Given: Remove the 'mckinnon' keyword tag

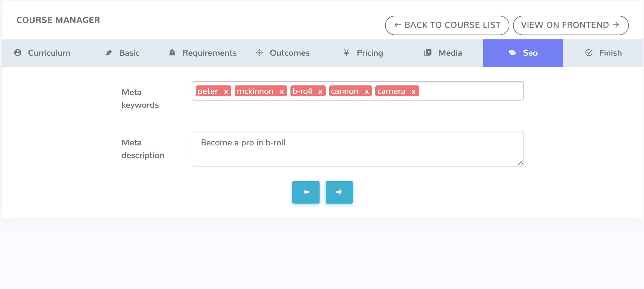Looking at the screenshot, I should point(282,91).
